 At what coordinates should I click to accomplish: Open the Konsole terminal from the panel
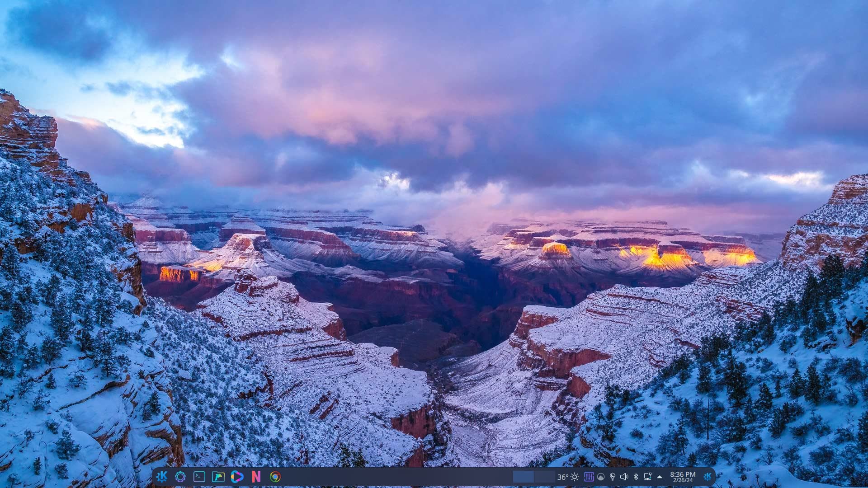(199, 476)
